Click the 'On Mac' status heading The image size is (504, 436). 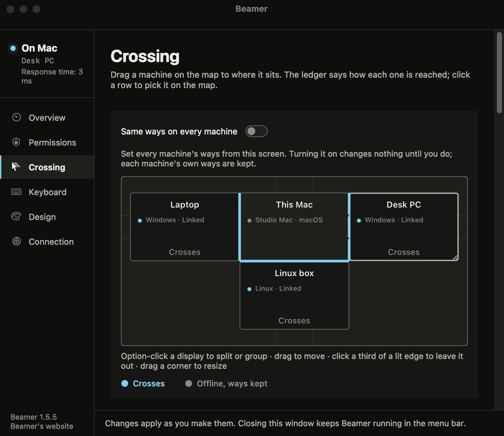coord(39,48)
